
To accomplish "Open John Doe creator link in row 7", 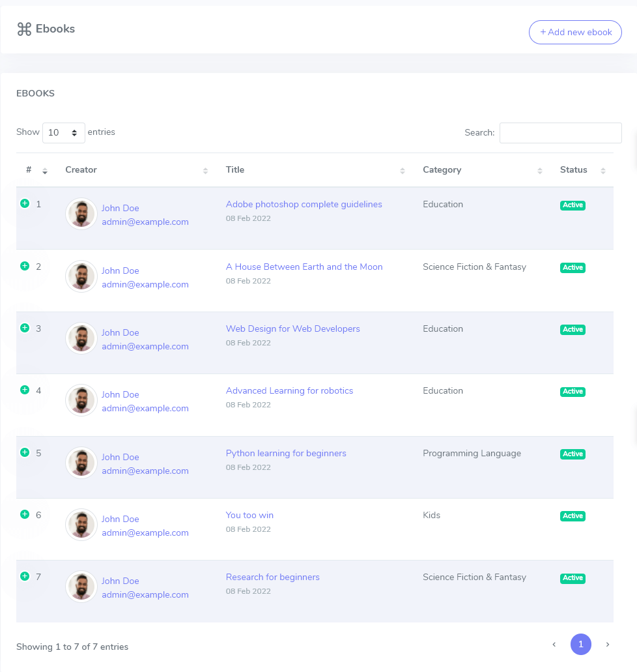I will (x=120, y=581).
